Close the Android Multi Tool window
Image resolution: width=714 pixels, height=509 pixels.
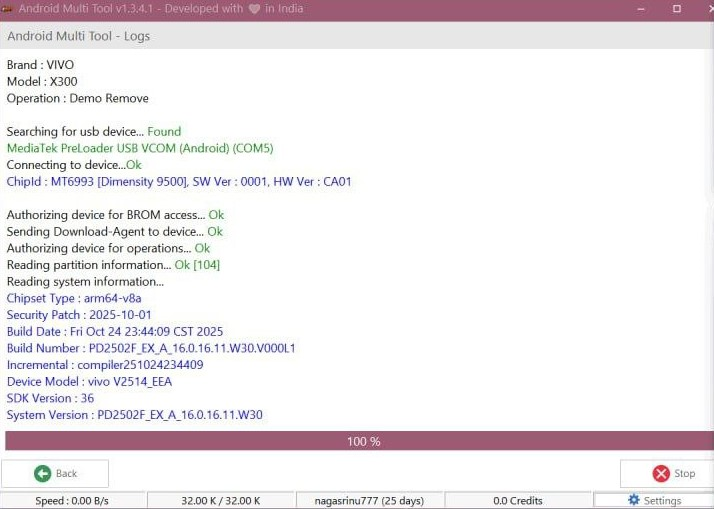click(703, 8)
